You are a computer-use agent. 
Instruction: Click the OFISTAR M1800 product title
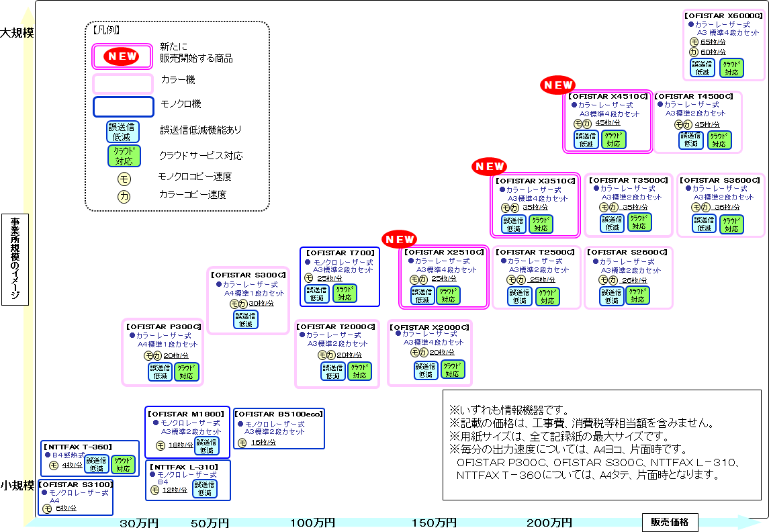pyautogui.click(x=186, y=414)
